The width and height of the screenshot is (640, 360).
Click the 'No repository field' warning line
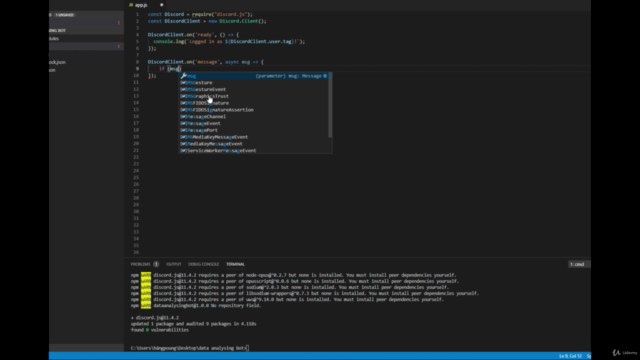196,305
